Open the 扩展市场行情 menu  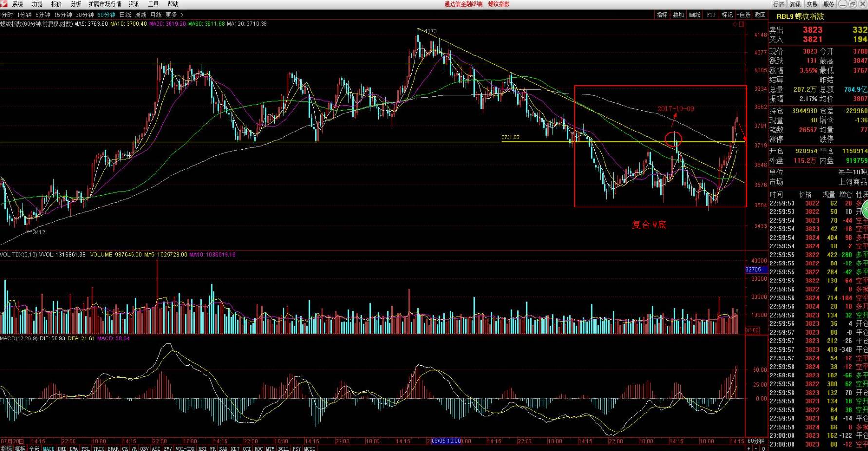(105, 4)
